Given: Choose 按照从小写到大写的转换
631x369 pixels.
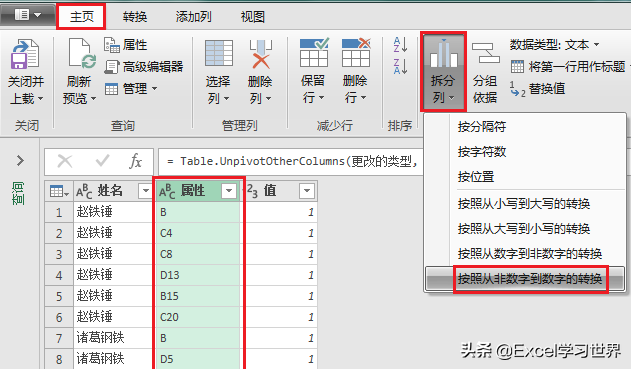Looking at the screenshot, I should point(525,204).
